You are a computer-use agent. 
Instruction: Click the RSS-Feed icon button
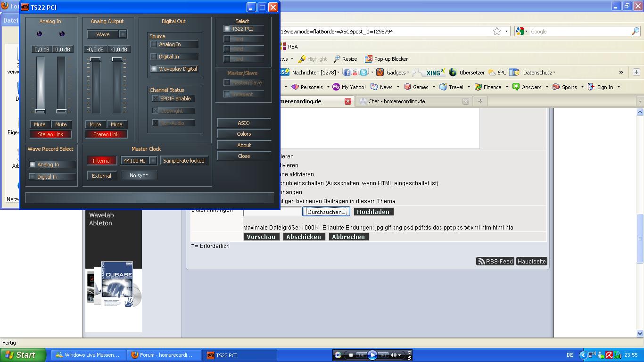[495, 261]
